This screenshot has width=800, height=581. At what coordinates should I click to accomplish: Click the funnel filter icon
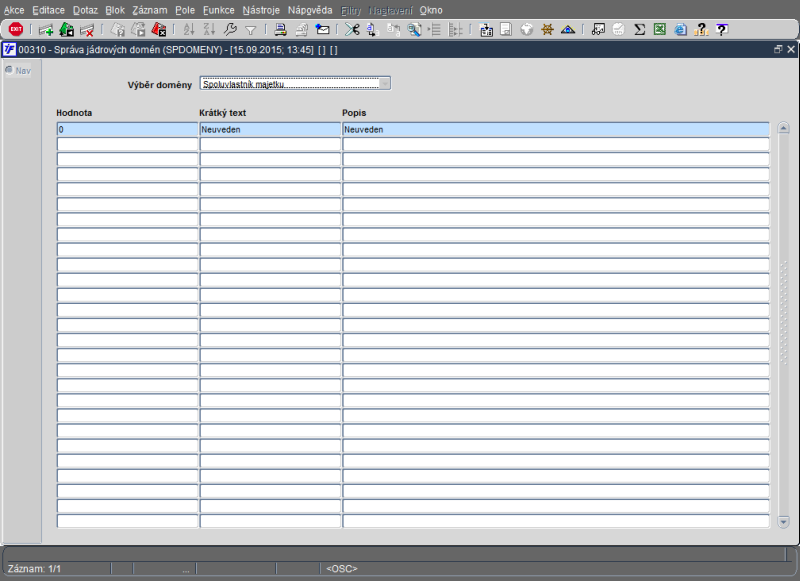[x=251, y=31]
